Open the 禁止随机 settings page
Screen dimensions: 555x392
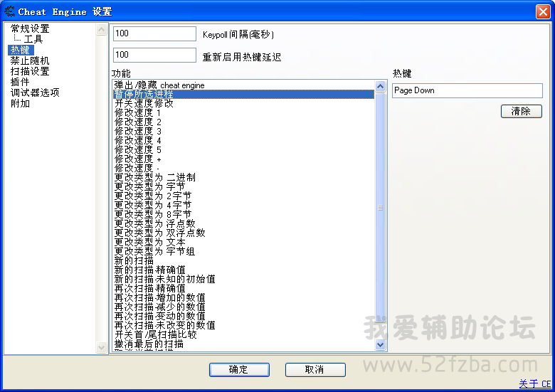[30, 61]
